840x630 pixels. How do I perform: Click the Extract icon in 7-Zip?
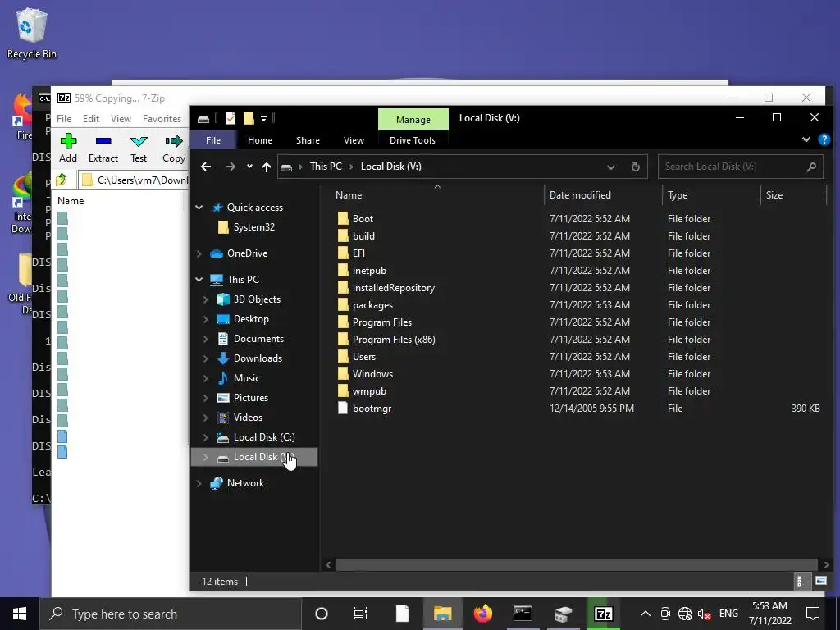pos(103,148)
